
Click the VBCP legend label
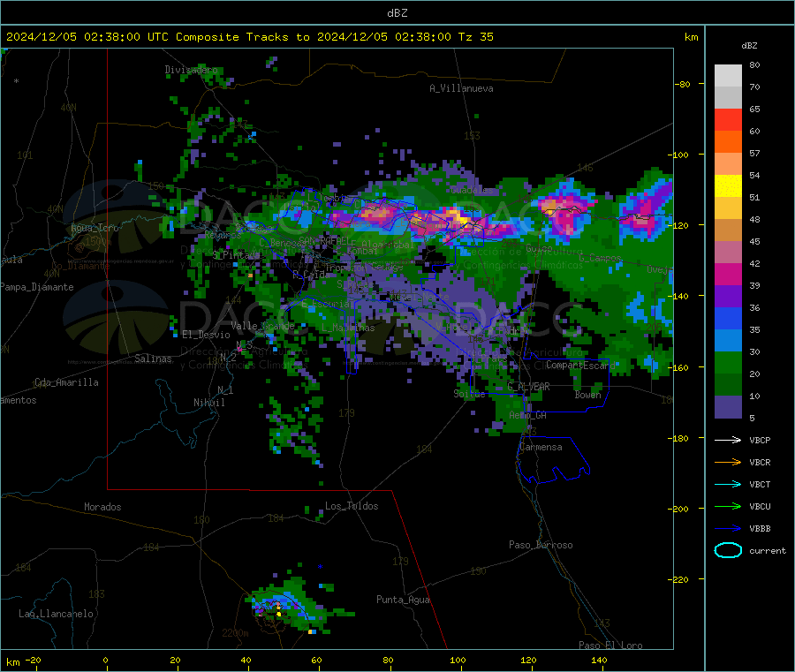tap(760, 441)
